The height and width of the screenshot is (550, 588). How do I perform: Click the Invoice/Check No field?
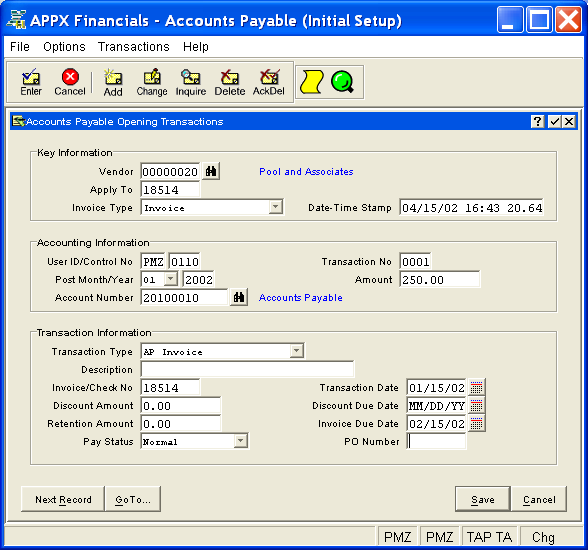[171, 388]
